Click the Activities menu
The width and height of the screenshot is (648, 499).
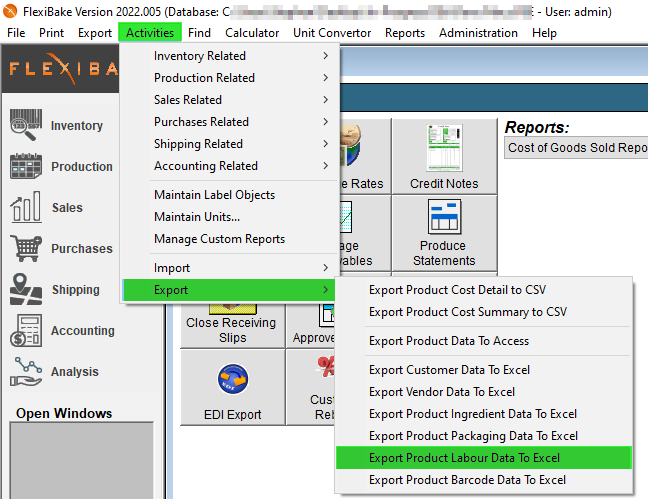click(150, 32)
